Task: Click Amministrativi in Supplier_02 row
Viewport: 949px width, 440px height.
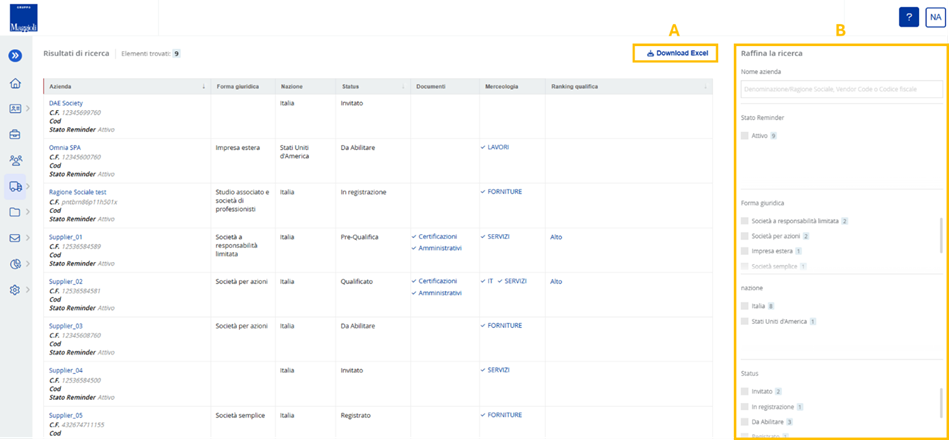Action: tap(440, 293)
